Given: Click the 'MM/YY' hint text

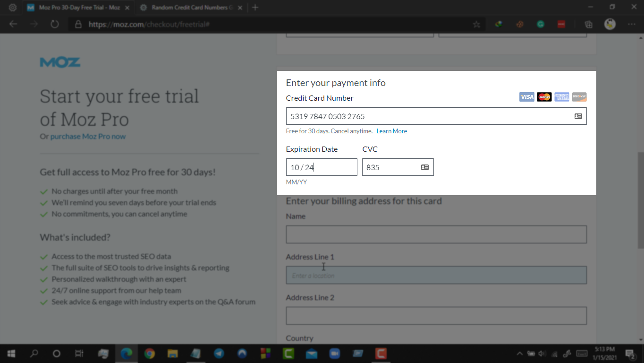Looking at the screenshot, I should 297,182.
